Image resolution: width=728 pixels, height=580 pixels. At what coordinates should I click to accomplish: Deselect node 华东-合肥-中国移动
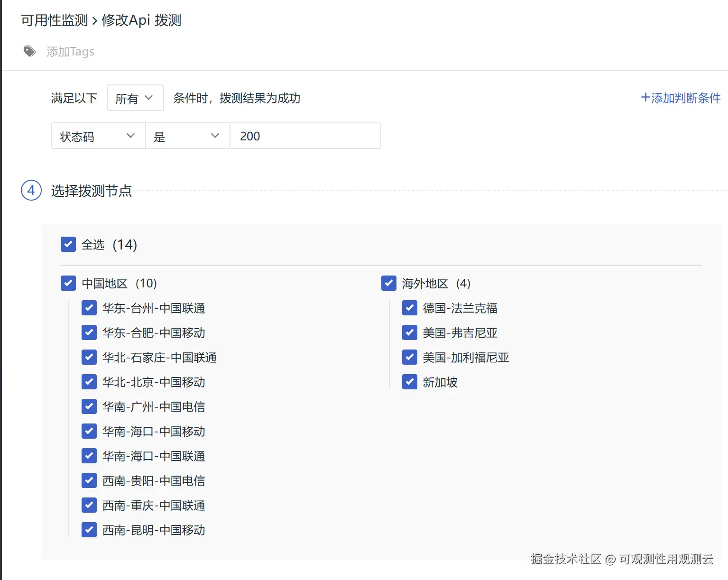[89, 332]
